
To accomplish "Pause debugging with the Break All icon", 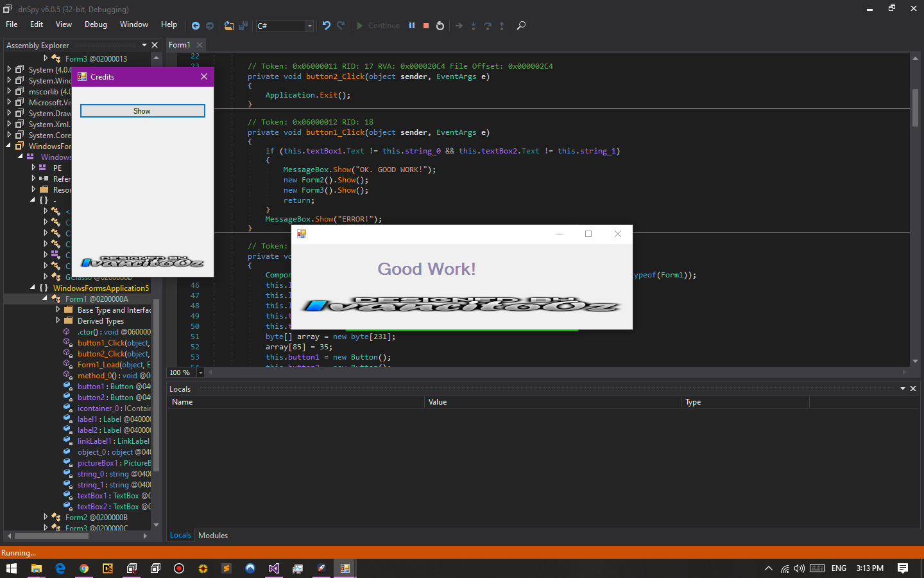I will coord(412,26).
